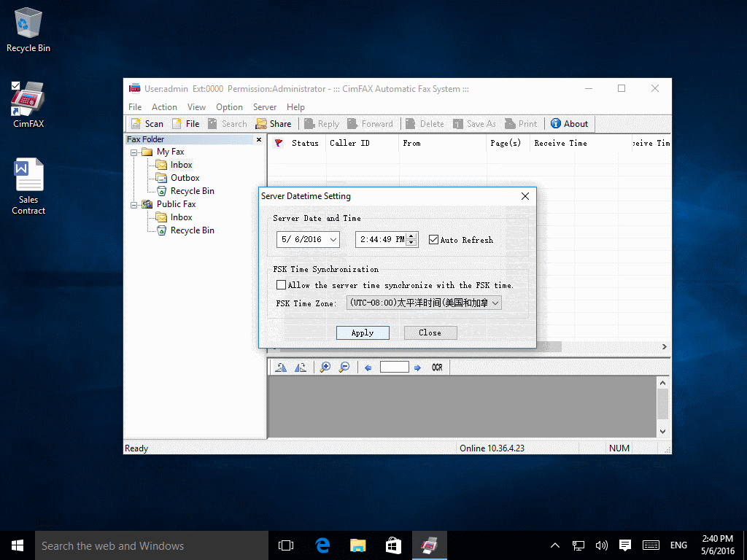
Task: Click the Print toolbar icon
Action: coord(521,124)
